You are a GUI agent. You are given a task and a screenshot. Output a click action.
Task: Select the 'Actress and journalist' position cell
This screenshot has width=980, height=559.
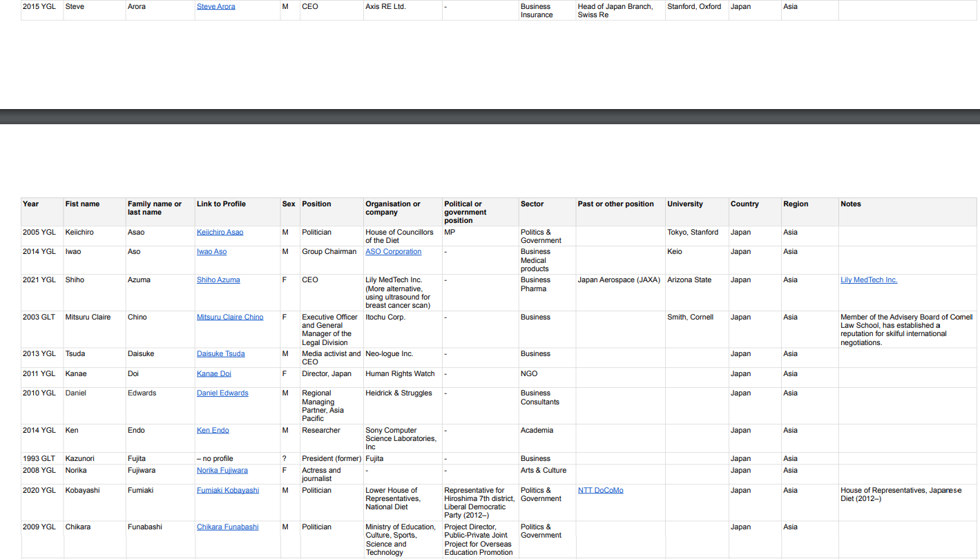coord(332,474)
